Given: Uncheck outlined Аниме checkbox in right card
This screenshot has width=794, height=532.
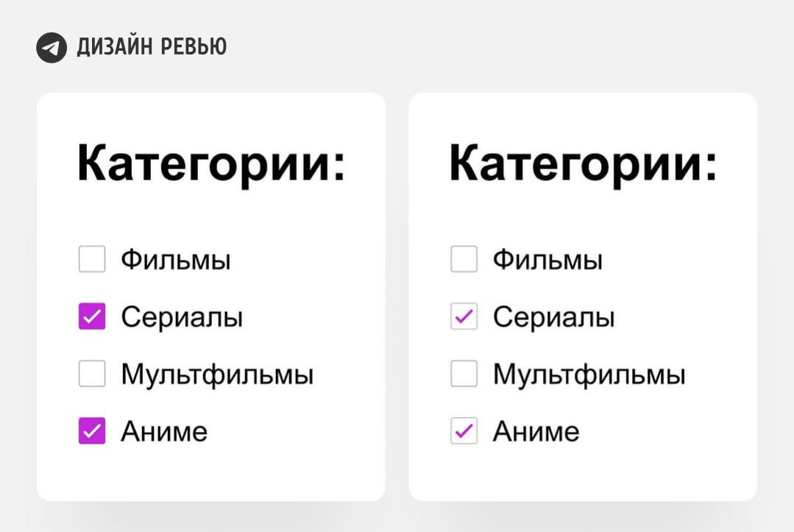Looking at the screenshot, I should click(x=464, y=431).
